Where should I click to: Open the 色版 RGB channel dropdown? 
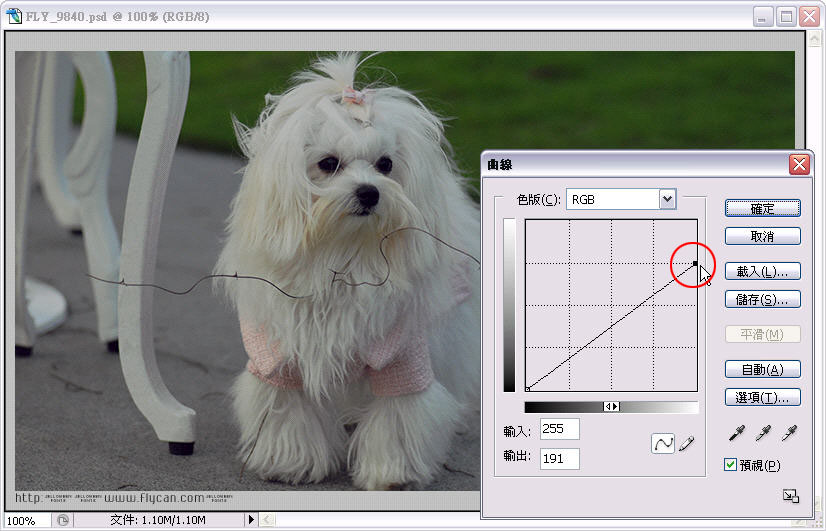pyautogui.click(x=667, y=199)
